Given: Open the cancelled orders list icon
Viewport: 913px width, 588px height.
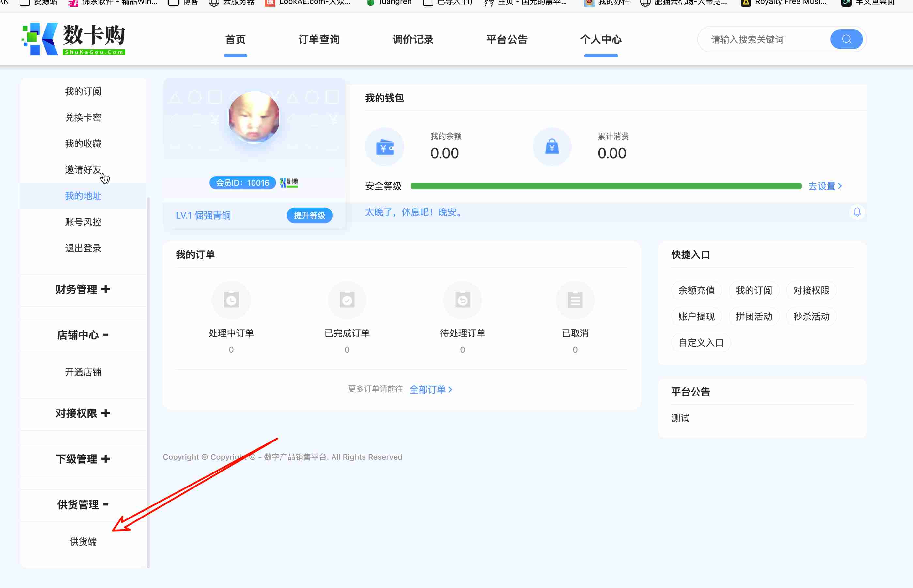Looking at the screenshot, I should 575,300.
